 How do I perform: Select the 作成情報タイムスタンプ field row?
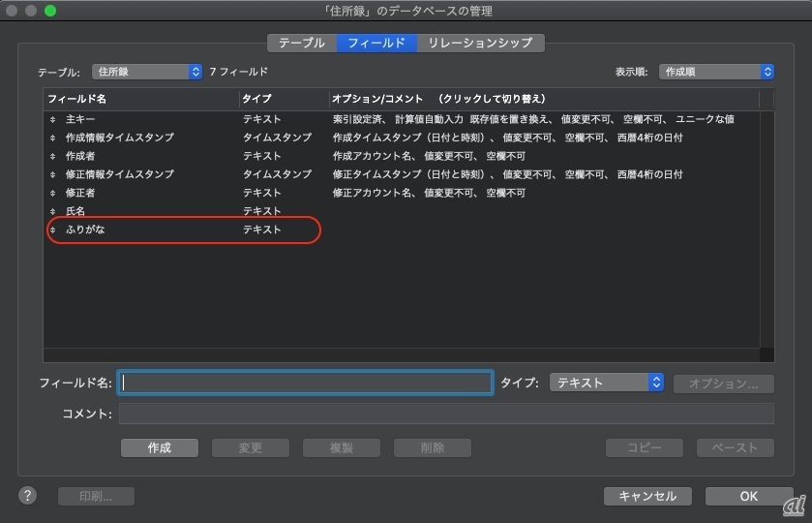[402, 138]
